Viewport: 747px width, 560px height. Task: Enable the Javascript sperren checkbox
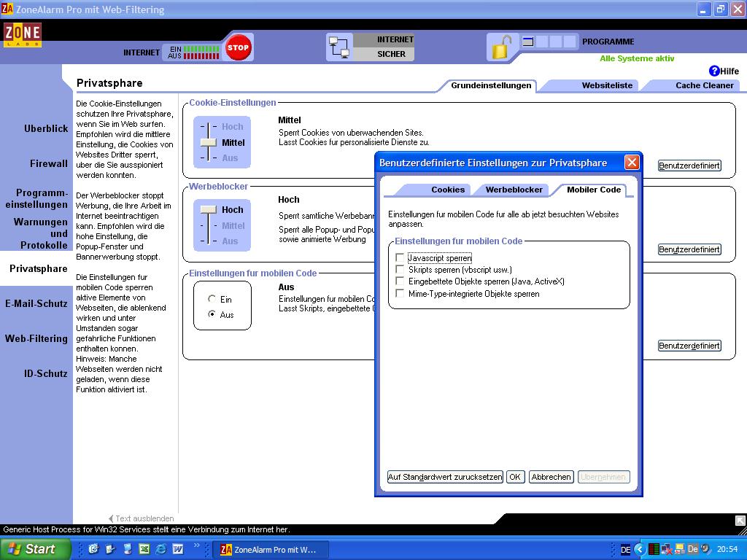(400, 257)
